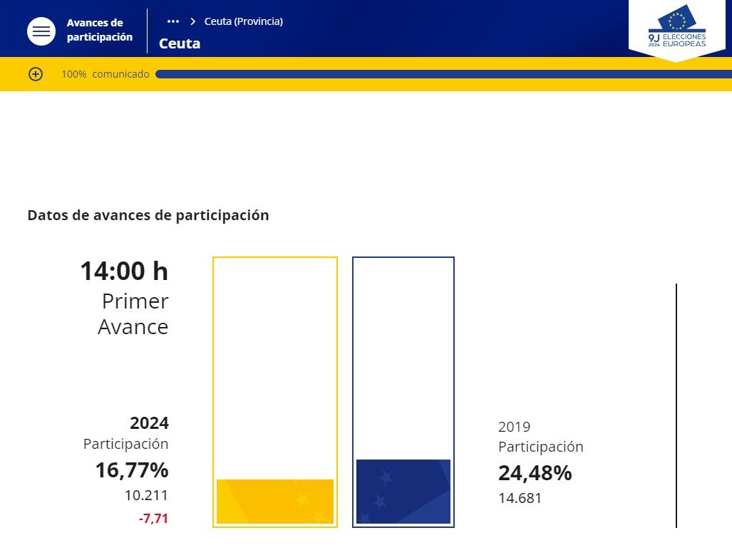Click the 14.681 voters count
This screenshot has width=732, height=560.
[520, 499]
